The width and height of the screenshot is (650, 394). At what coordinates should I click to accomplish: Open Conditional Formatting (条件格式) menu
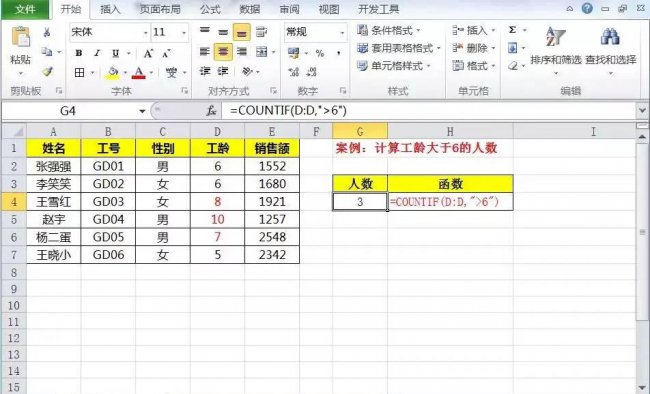coord(389,30)
